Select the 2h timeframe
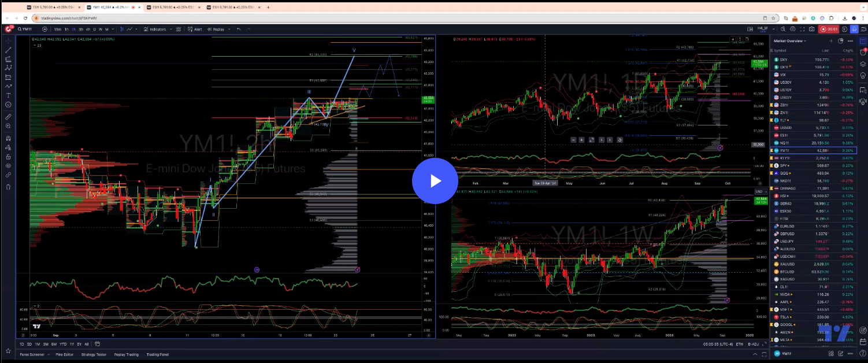Image resolution: width=868 pixels, height=363 pixels. 73,29
